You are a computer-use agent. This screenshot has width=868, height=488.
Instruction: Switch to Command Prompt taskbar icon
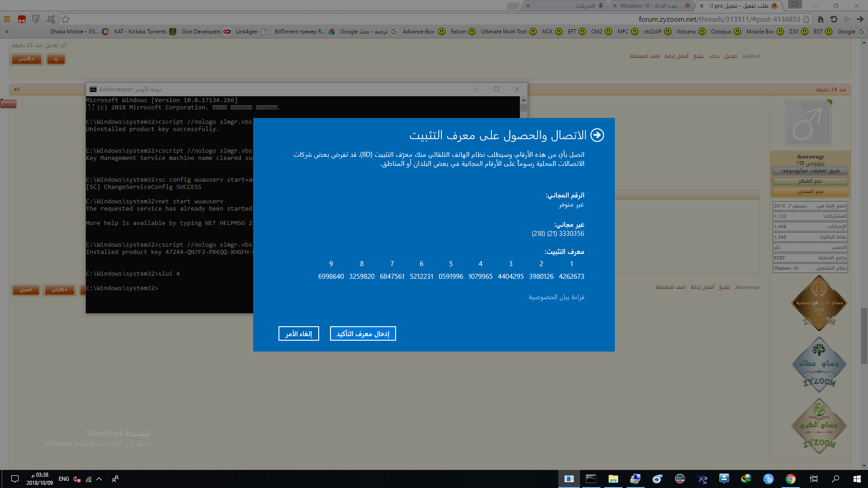point(591,479)
